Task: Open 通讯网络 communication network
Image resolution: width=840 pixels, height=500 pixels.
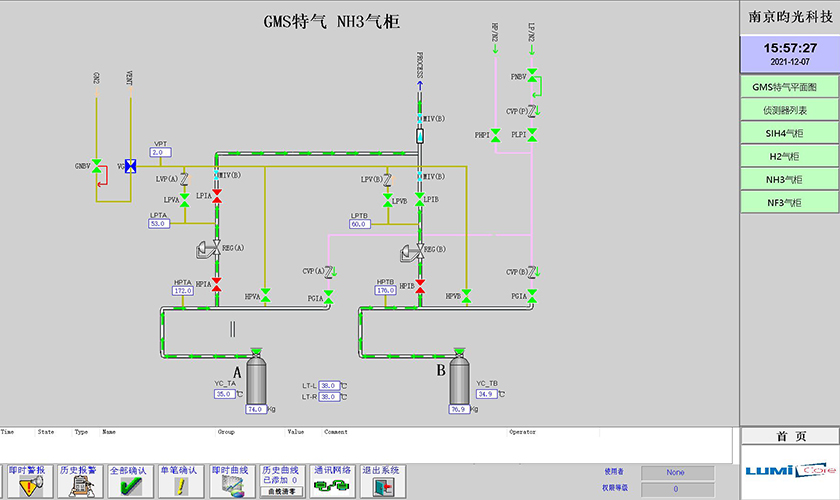Action: (x=332, y=481)
